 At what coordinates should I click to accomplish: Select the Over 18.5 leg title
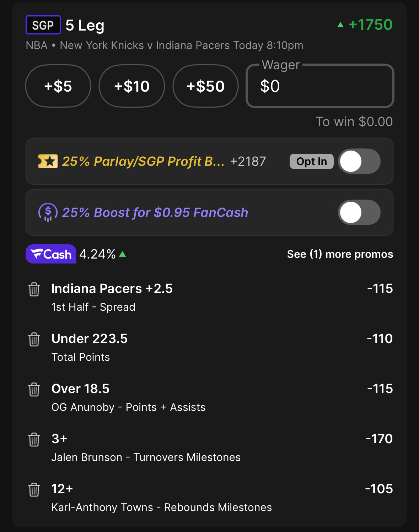click(x=80, y=389)
